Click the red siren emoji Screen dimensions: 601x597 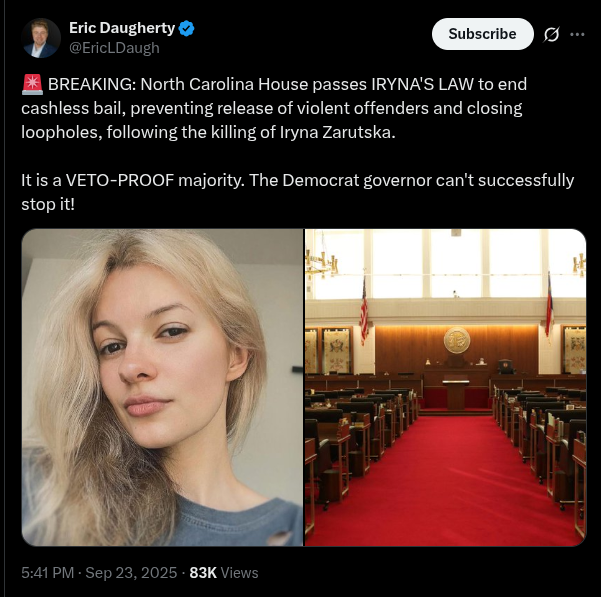[x=32, y=84]
